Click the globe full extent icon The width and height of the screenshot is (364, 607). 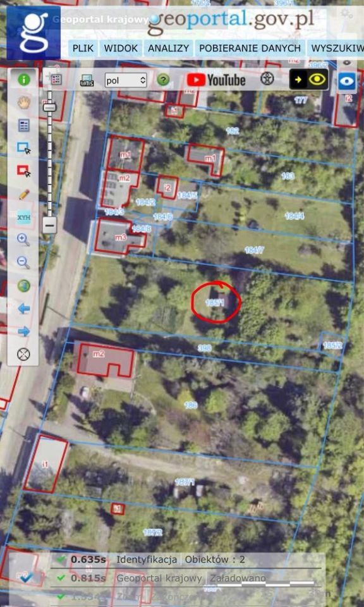point(24,286)
